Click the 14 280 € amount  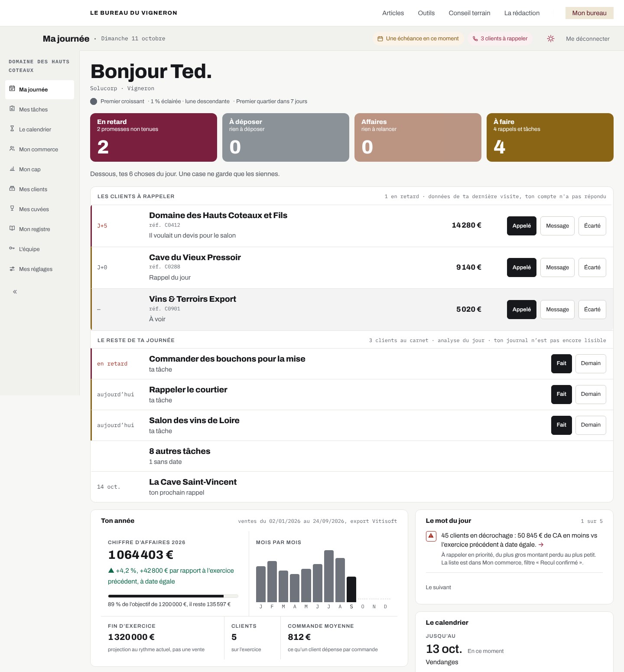pyautogui.click(x=466, y=225)
